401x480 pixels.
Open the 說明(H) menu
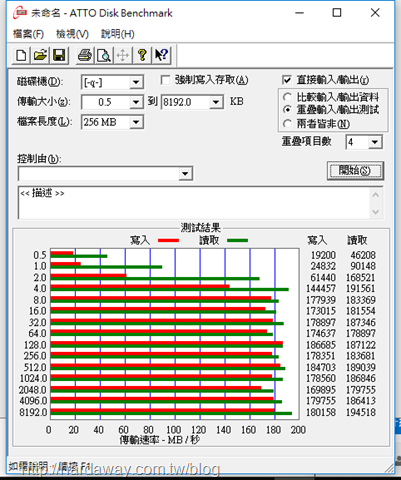pos(118,34)
